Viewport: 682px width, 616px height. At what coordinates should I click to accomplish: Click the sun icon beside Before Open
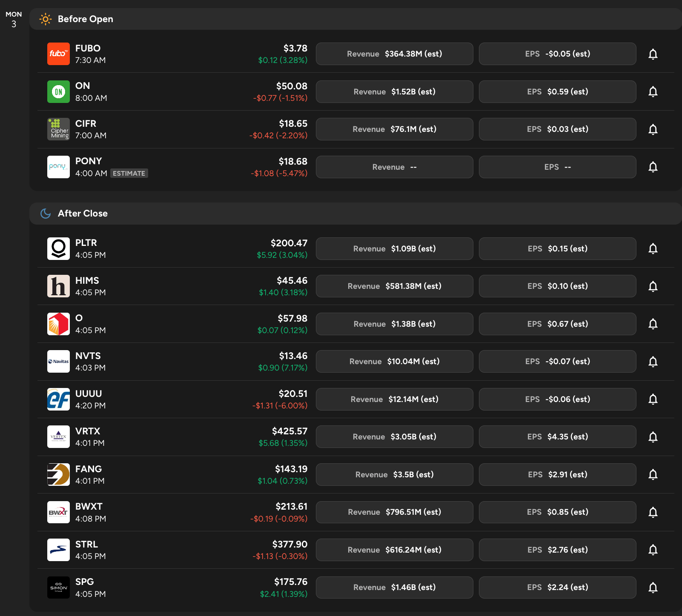(x=46, y=19)
